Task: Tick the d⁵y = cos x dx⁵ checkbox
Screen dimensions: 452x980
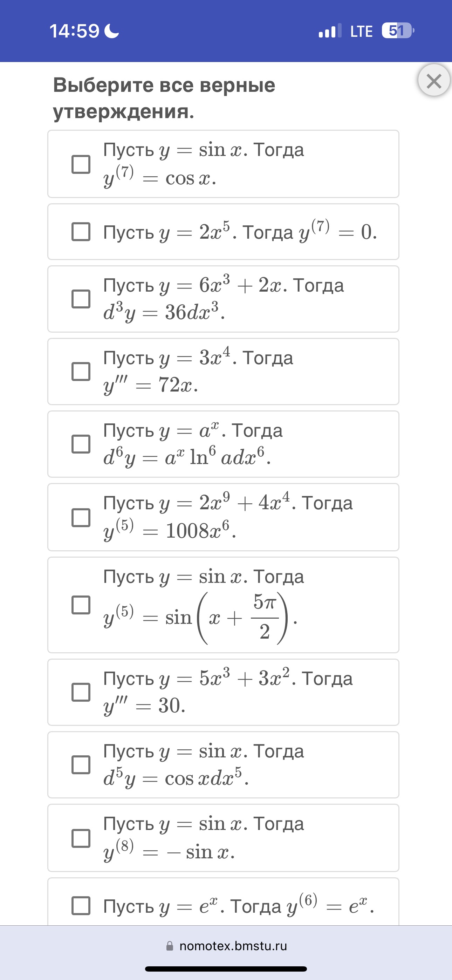Action: pyautogui.click(x=81, y=765)
